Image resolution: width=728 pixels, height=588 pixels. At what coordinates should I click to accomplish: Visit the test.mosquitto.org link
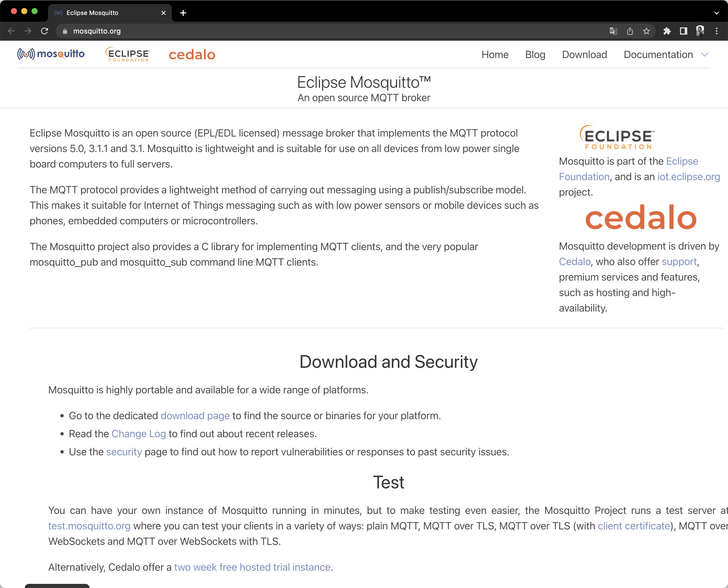click(x=89, y=526)
